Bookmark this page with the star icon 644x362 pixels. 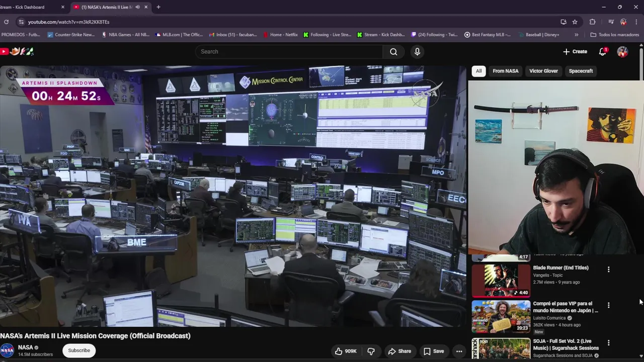(575, 22)
